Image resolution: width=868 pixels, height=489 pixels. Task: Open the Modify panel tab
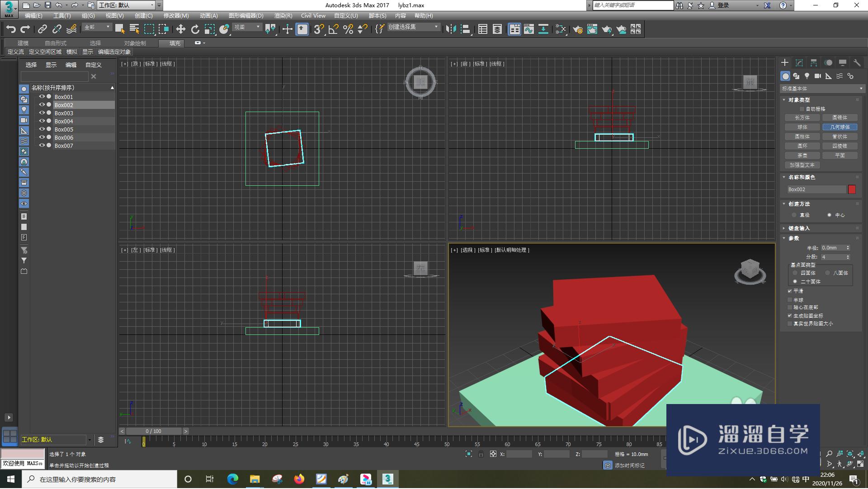[x=799, y=63]
